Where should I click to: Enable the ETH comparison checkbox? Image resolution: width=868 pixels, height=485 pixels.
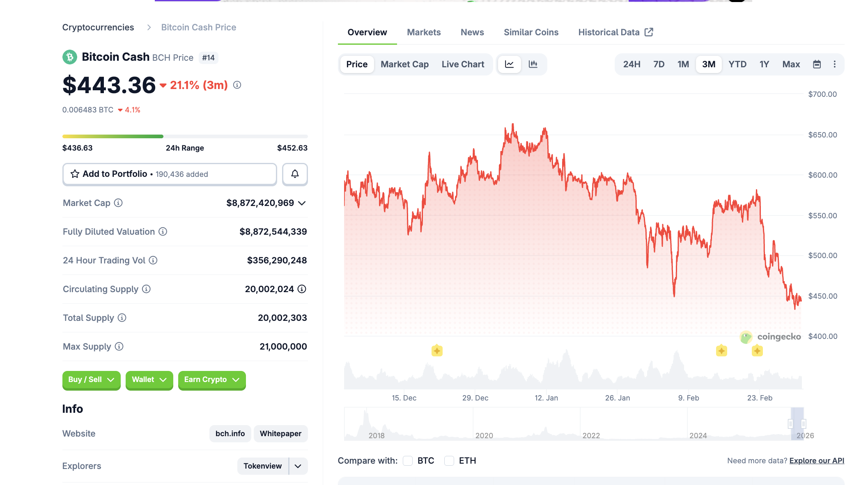[449, 461]
